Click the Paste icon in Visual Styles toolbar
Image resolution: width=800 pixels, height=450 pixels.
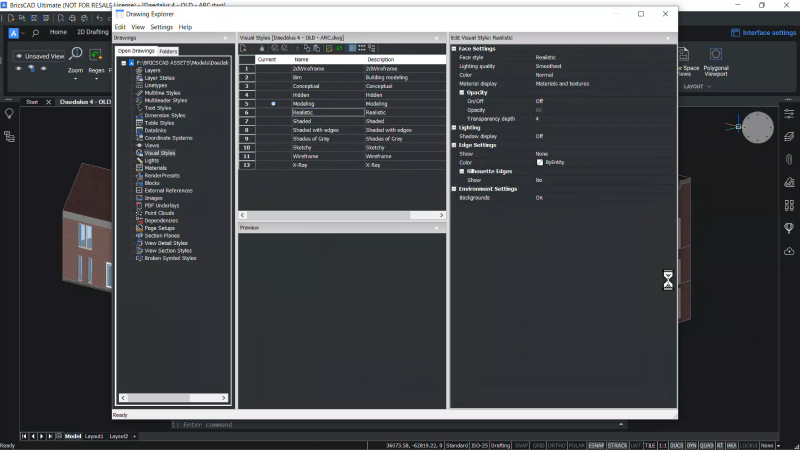316,48
